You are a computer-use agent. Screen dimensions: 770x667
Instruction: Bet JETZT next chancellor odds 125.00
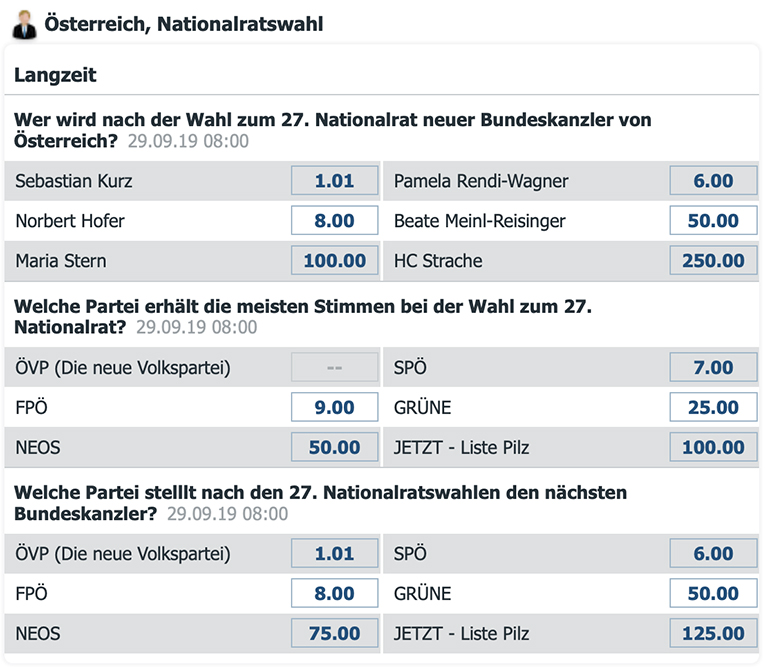[x=713, y=633]
